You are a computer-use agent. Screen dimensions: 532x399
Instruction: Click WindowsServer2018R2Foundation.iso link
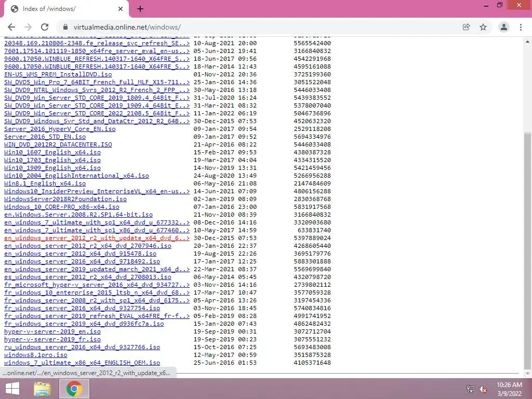(65, 199)
